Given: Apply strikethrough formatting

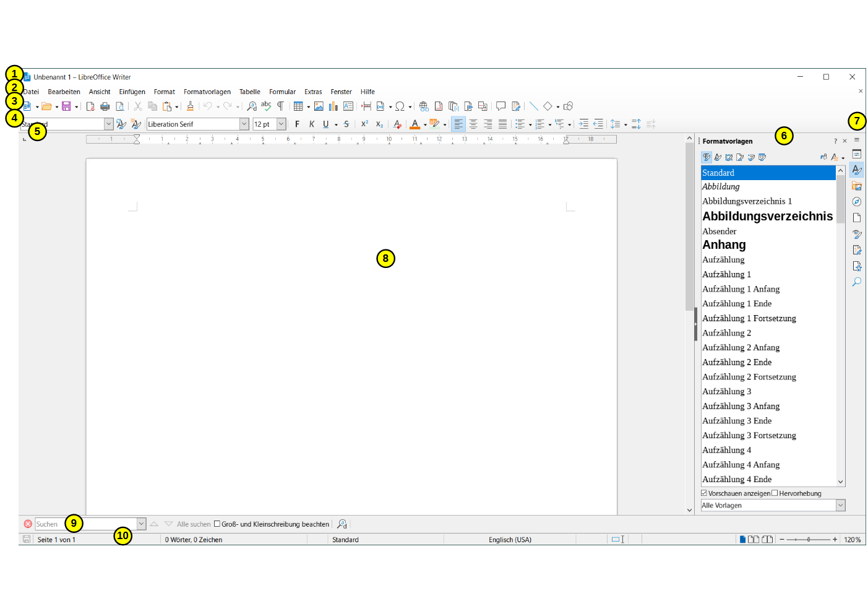Looking at the screenshot, I should click(346, 124).
